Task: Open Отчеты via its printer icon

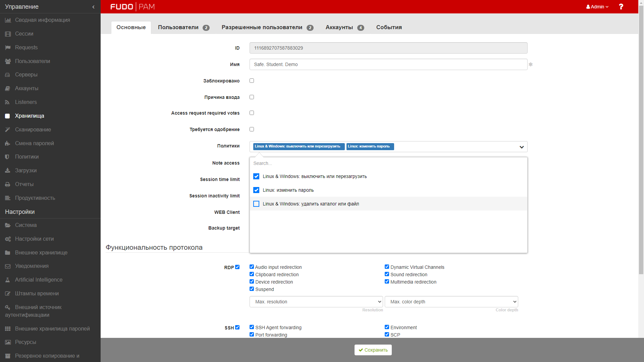Action: click(x=7, y=184)
